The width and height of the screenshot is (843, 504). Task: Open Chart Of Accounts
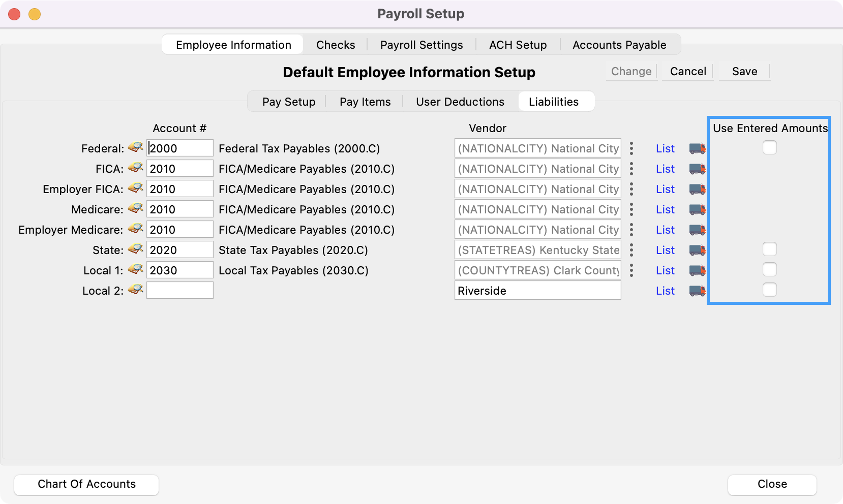tap(86, 484)
